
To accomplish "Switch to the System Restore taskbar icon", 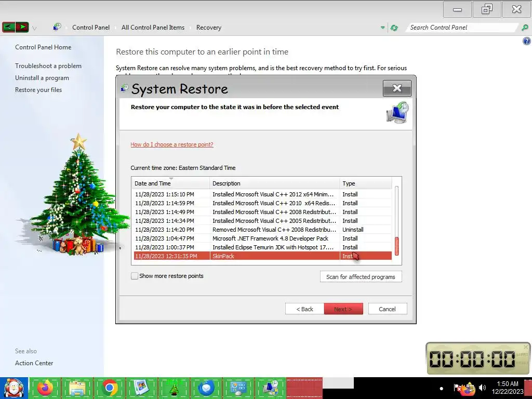I will [271, 388].
